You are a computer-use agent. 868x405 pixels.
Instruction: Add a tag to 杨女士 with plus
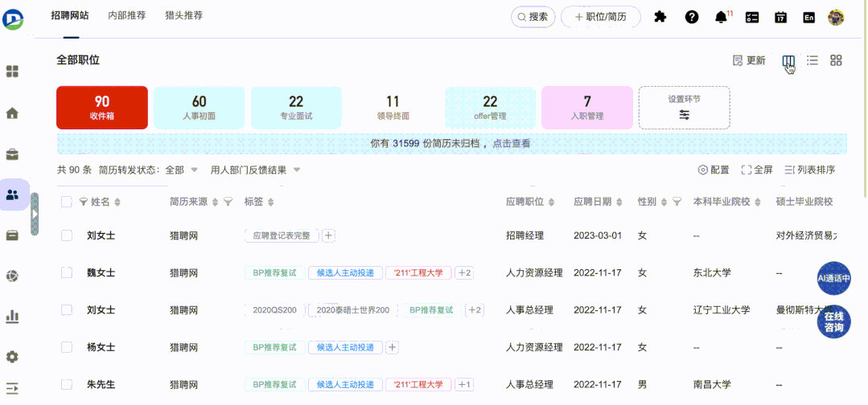[x=392, y=347]
